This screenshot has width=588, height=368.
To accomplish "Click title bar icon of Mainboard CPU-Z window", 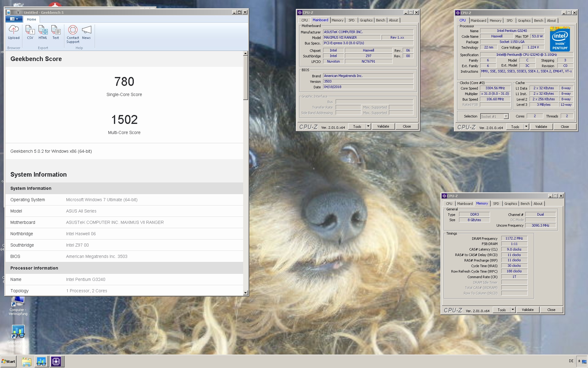I will [x=300, y=13].
